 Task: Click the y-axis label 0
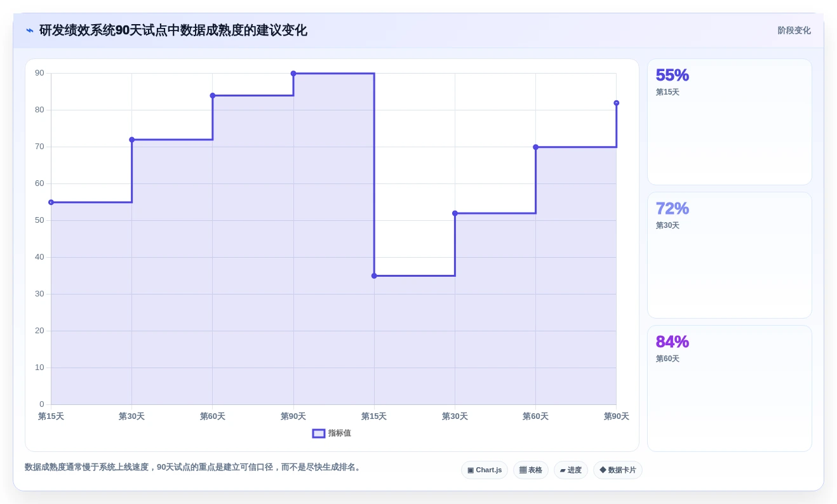(x=42, y=404)
